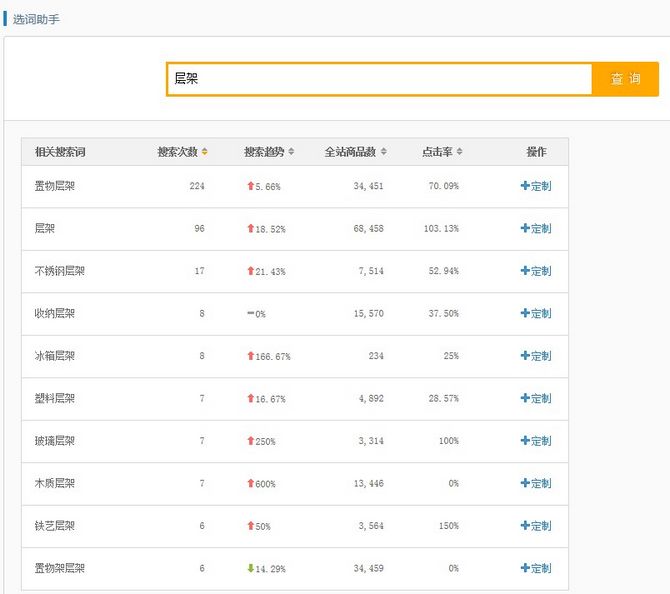The width and height of the screenshot is (670, 594).
Task: Select the keyword 铁艺层架
Action: pyautogui.click(x=55, y=526)
